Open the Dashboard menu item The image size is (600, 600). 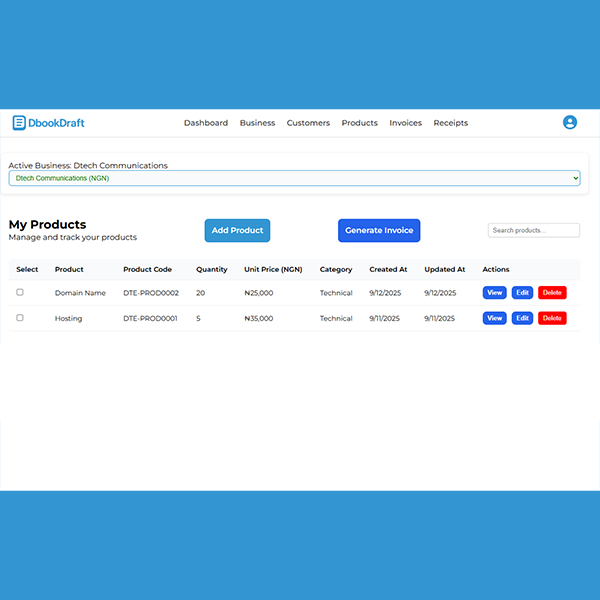click(x=206, y=123)
